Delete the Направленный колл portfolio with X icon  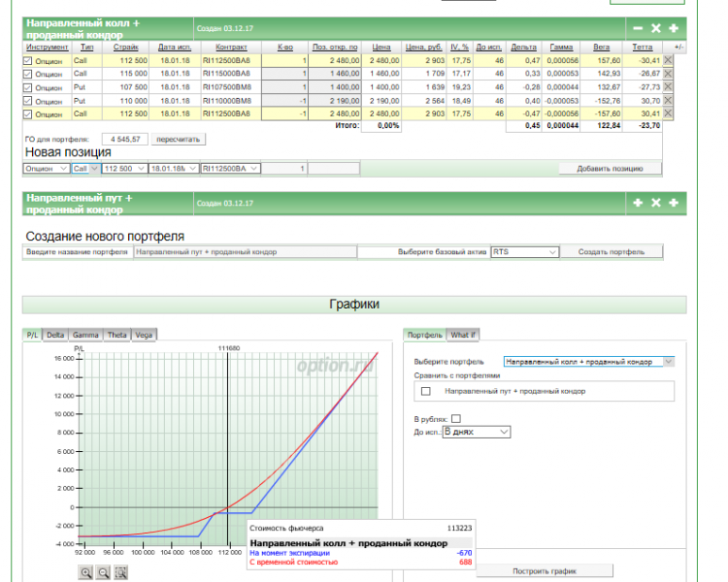click(655, 28)
